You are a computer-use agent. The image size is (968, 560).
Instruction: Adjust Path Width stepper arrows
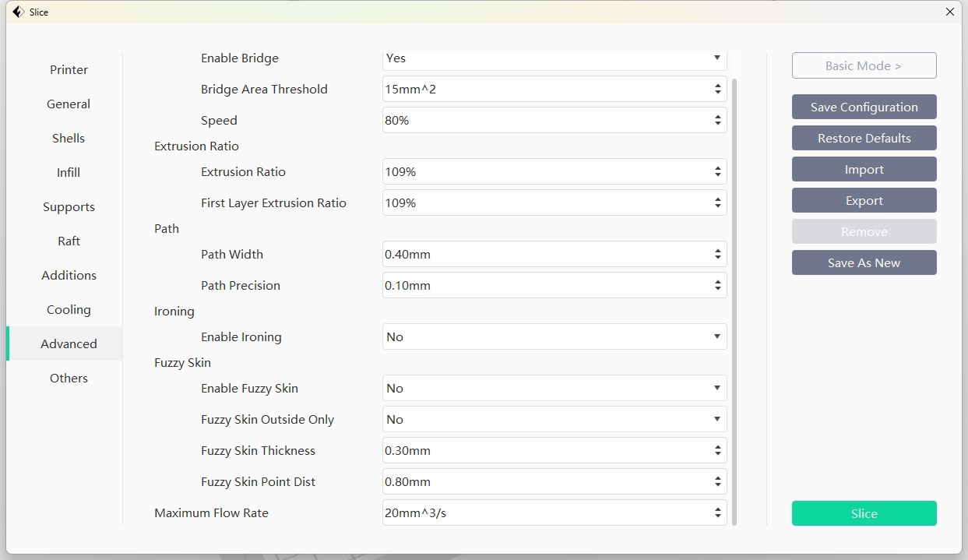tap(717, 255)
